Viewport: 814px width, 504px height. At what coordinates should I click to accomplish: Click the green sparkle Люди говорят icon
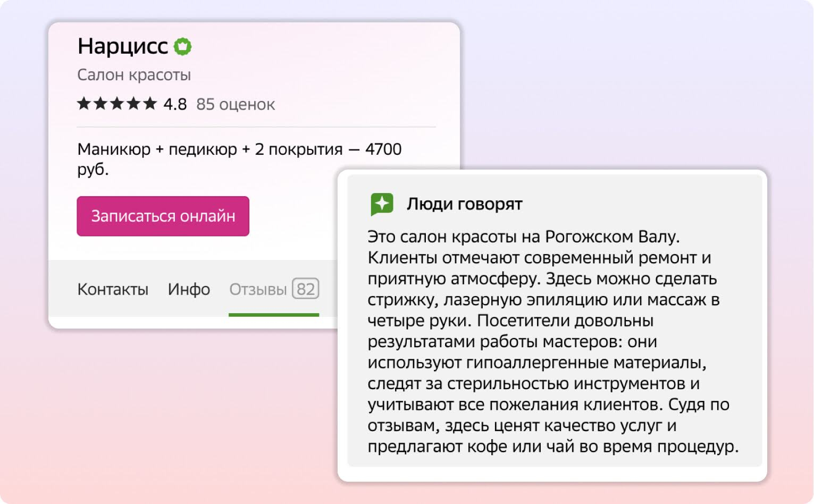pos(382,204)
